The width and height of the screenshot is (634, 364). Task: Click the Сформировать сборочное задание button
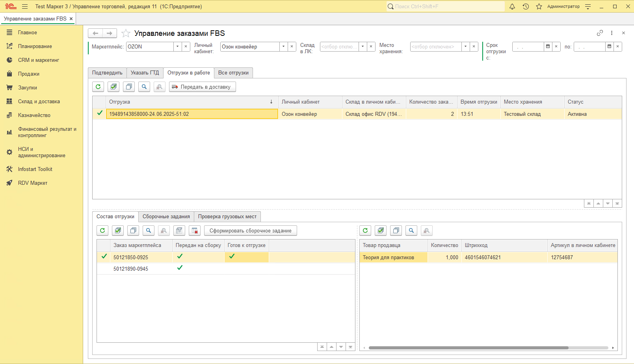pyautogui.click(x=250, y=231)
